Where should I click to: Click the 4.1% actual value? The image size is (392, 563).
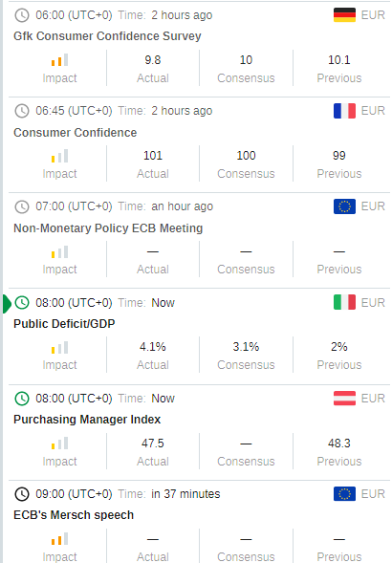point(153,347)
